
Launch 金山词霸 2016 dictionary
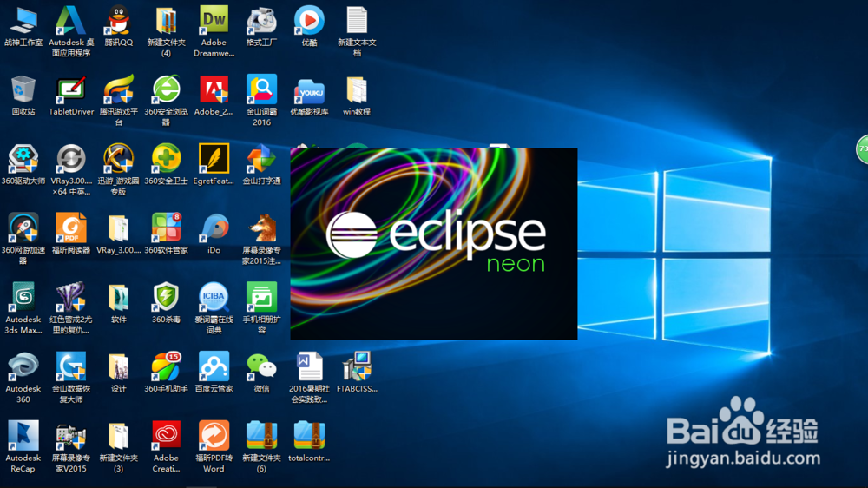pos(261,89)
